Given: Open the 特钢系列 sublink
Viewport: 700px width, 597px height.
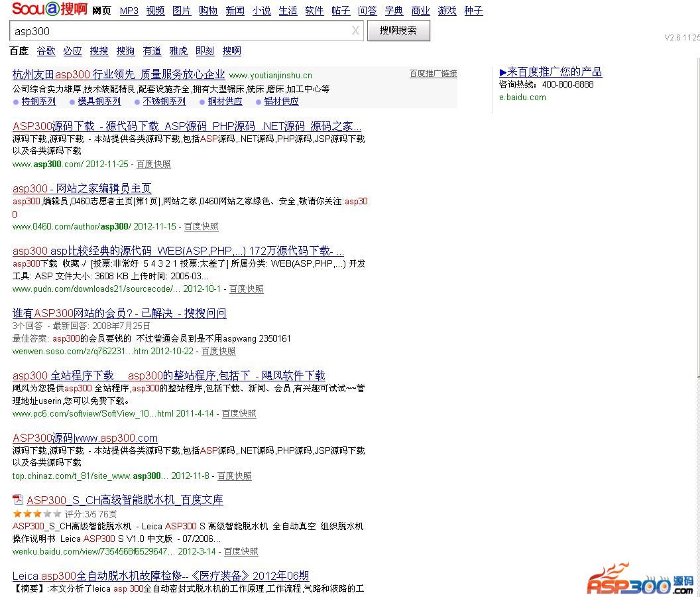Looking at the screenshot, I should coord(39,101).
